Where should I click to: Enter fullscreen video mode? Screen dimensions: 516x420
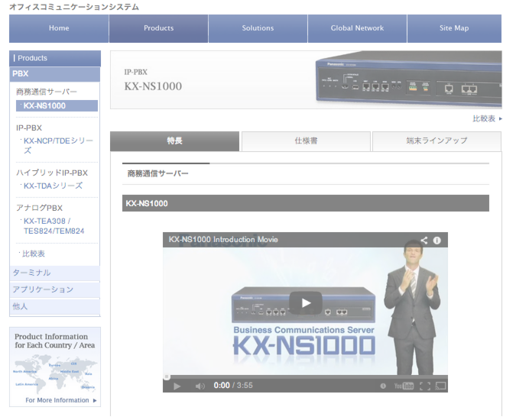click(x=425, y=386)
